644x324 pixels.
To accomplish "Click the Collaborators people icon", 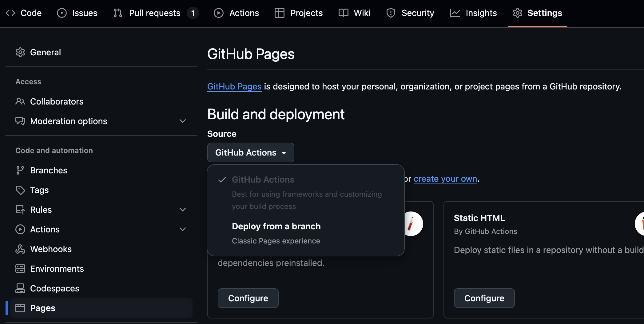I will tap(20, 101).
